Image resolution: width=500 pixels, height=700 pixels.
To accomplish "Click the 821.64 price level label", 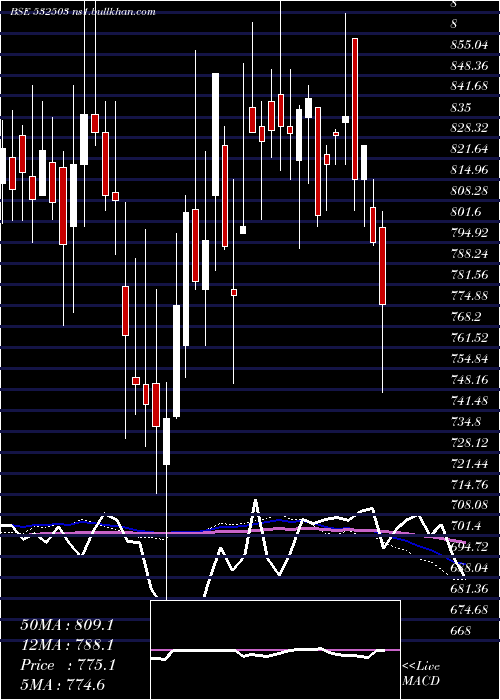I will coord(469,149).
